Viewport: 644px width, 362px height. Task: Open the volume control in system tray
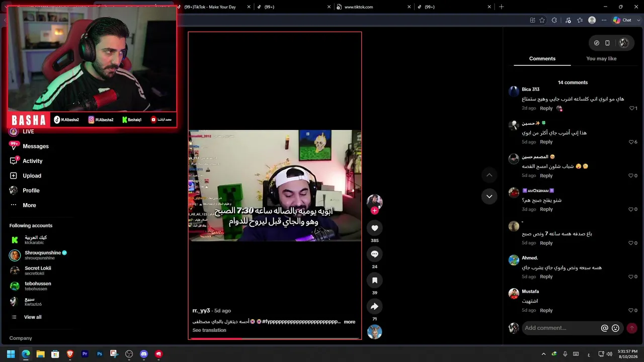coord(609,354)
